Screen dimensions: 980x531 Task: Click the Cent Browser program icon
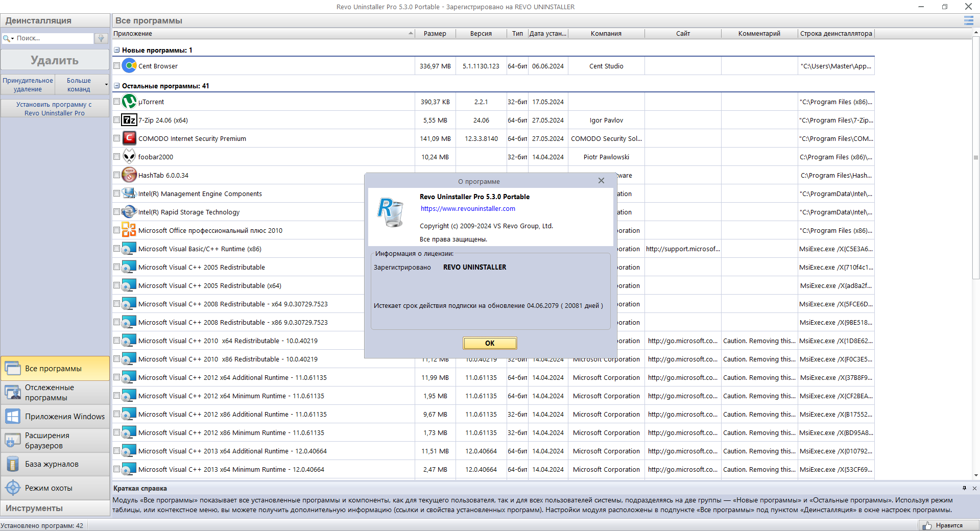130,66
